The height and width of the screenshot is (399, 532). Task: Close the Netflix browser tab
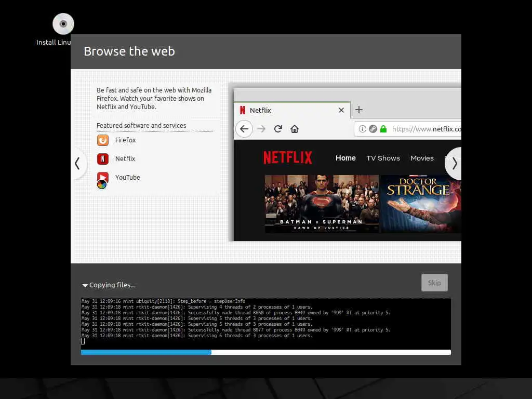coord(341,110)
